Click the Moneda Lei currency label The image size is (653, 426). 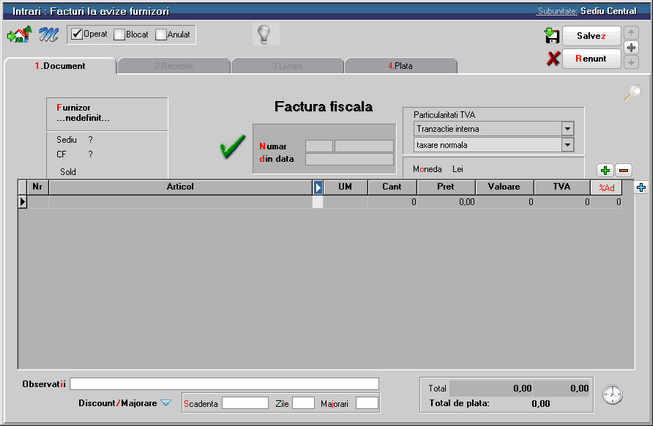pyautogui.click(x=438, y=169)
